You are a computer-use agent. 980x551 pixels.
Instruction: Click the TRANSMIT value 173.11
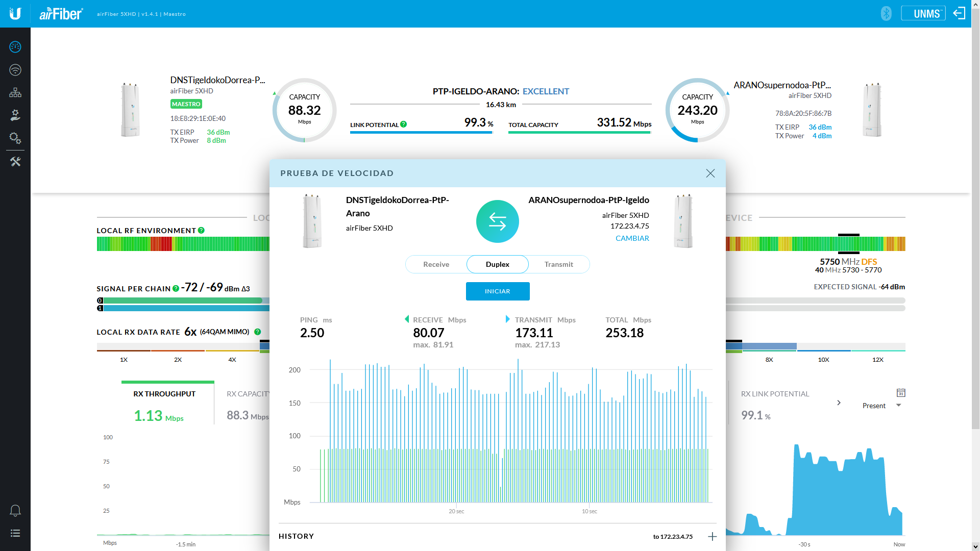pyautogui.click(x=534, y=333)
